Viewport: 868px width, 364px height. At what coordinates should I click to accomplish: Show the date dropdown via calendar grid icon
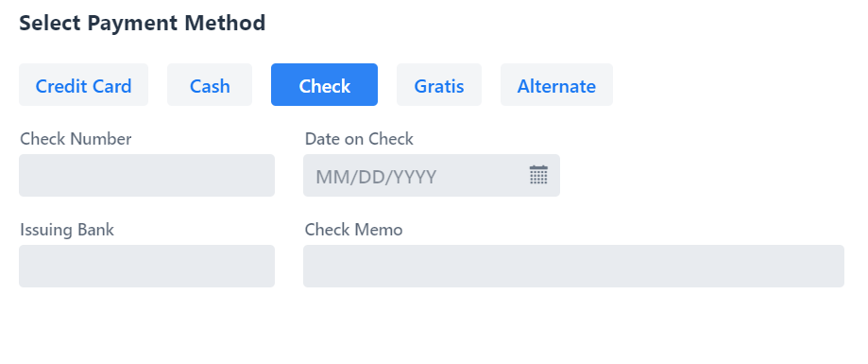[x=538, y=175]
